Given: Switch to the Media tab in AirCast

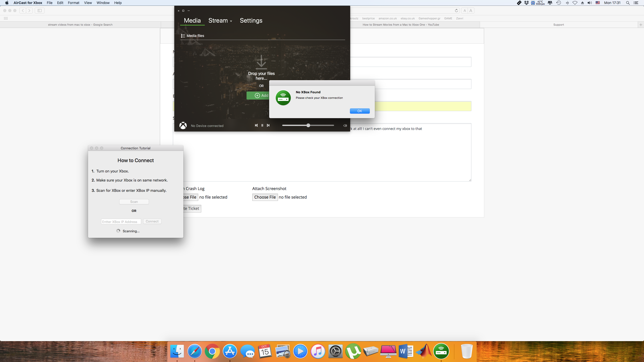Looking at the screenshot, I should point(192,21).
